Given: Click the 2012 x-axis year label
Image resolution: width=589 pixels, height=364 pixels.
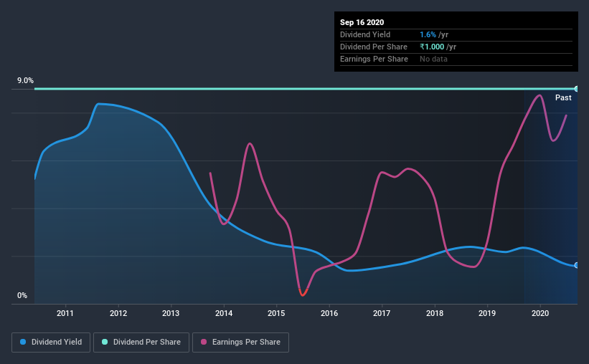Looking at the screenshot, I should coord(118,313).
